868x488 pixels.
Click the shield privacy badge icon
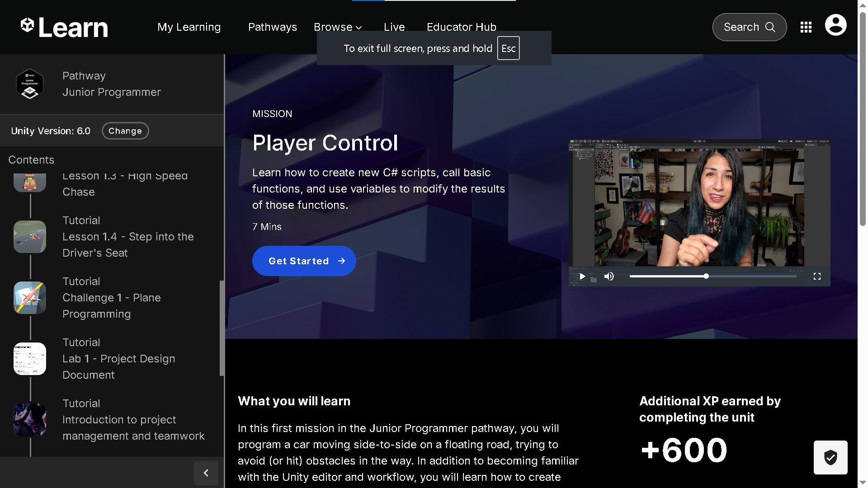point(830,457)
